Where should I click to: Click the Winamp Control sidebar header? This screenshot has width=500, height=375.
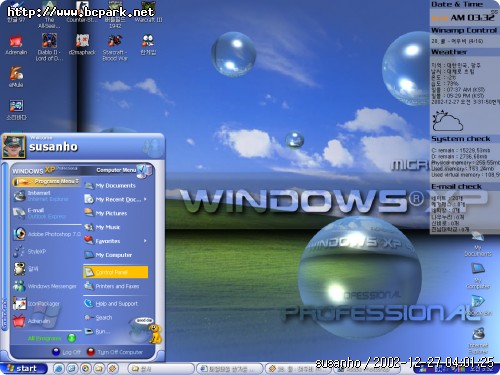click(x=464, y=30)
